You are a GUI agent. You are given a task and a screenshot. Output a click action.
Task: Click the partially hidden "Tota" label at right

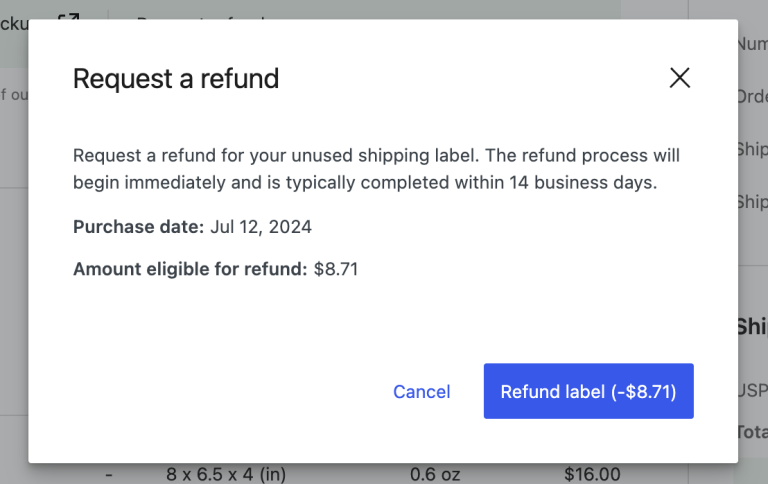coord(752,432)
